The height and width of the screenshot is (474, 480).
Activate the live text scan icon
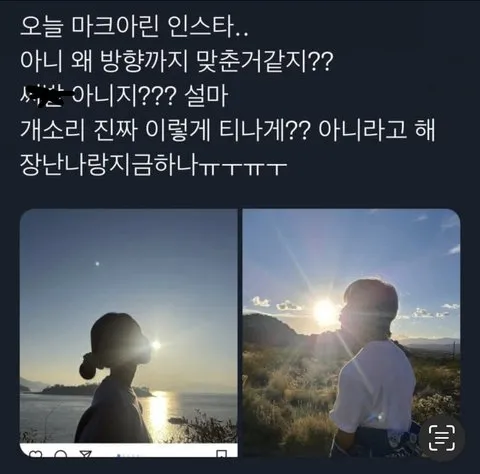click(441, 437)
